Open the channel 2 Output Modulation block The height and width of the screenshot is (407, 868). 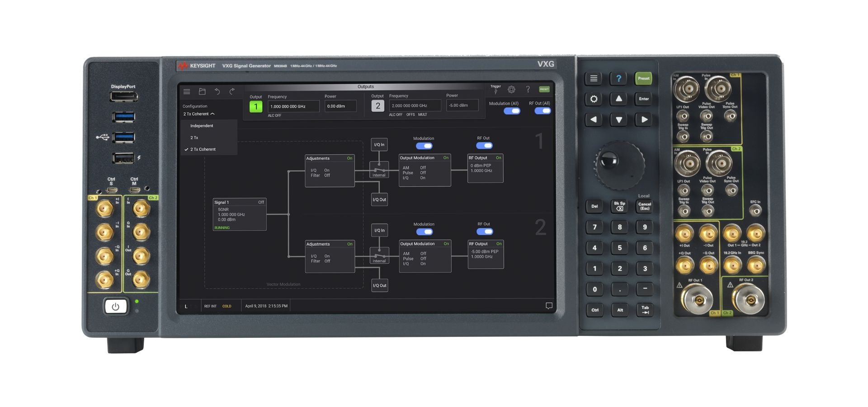click(x=425, y=256)
